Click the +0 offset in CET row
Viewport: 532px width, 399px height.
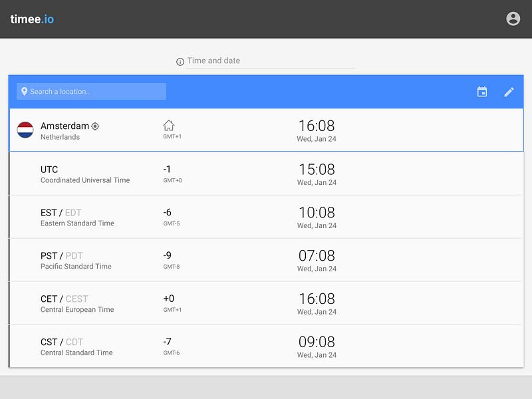click(x=169, y=298)
